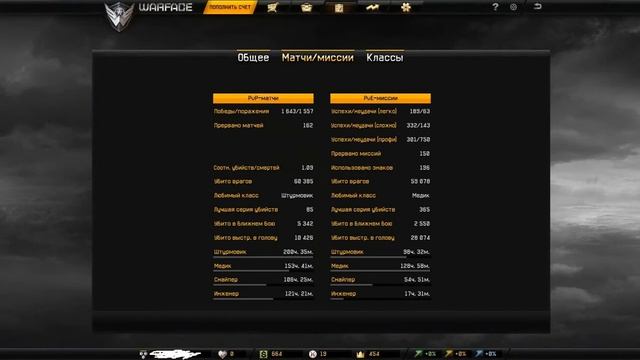Open the settings gear icon
Screen dimensions: 640x360
point(513,7)
